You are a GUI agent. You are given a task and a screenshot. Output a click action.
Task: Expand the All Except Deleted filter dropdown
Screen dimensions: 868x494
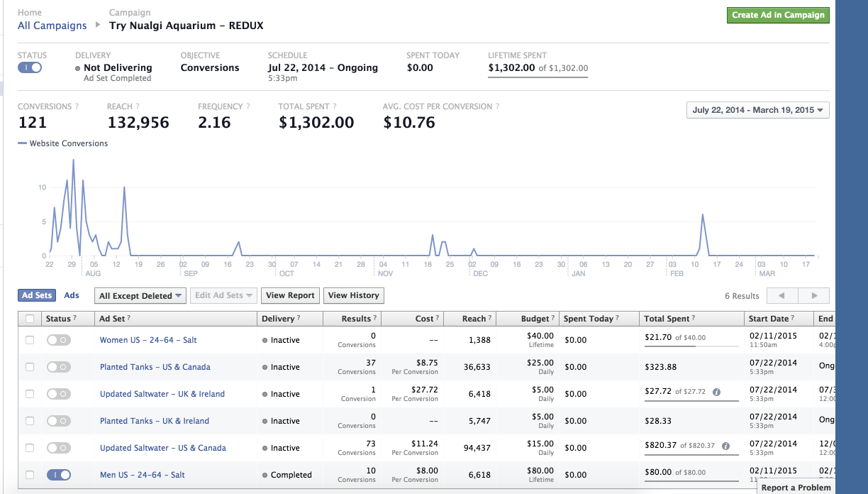point(140,296)
